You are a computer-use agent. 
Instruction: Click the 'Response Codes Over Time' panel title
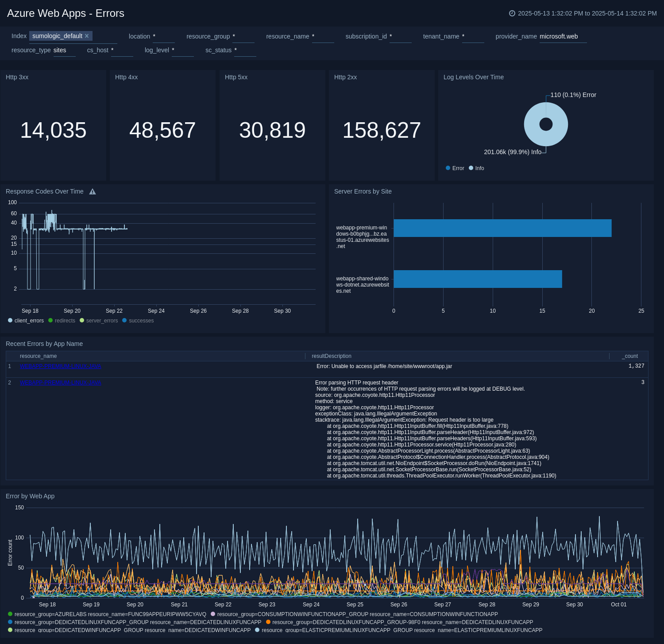[x=45, y=191]
